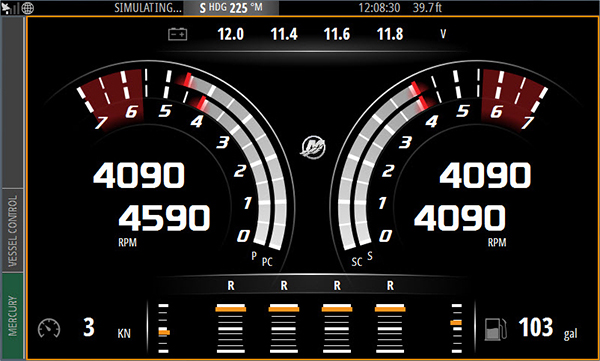The height and width of the screenshot is (361, 600).
Task: Adjust the first engine trim indicator bar
Action: tap(231, 328)
